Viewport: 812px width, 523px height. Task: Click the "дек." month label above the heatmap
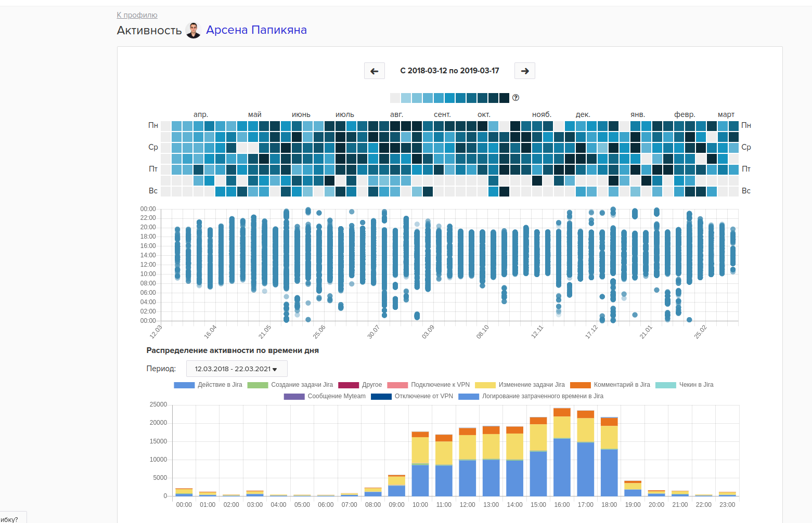pos(583,114)
